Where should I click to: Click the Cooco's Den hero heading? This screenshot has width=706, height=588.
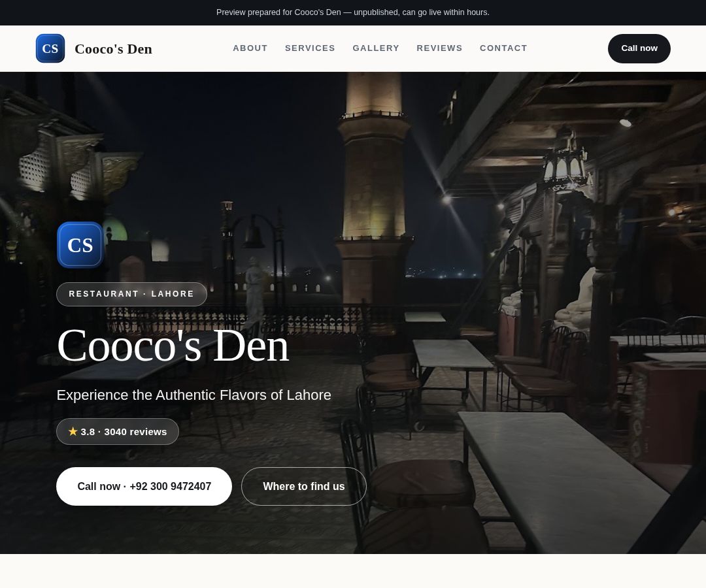coord(173,346)
